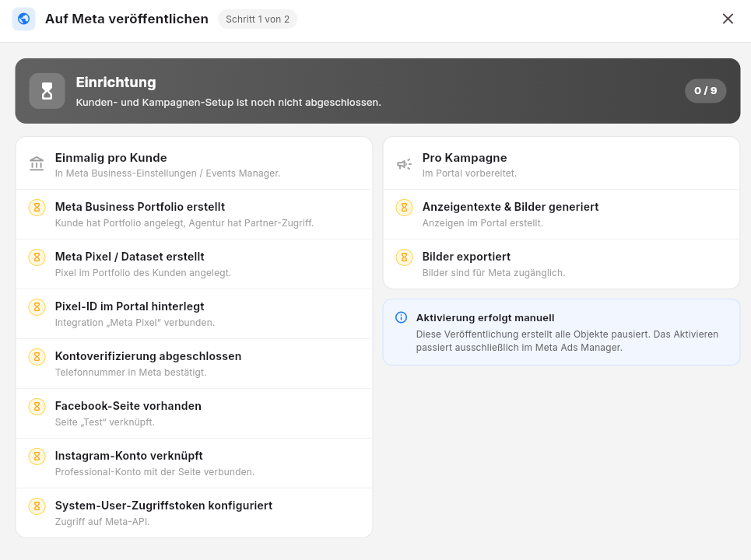Screen dimensions: 751x560
Task: Click the Einrichtung banner heading
Action: [x=116, y=82]
